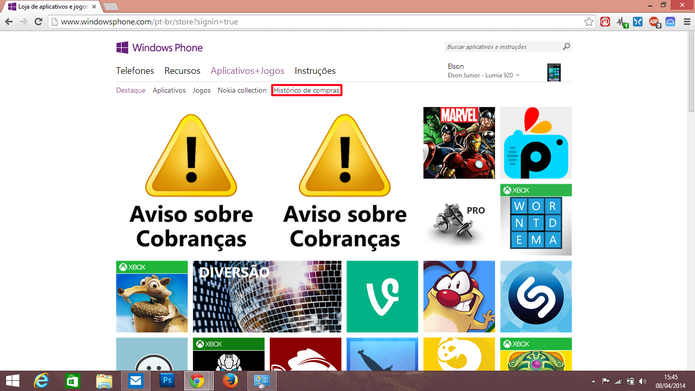Viewport: 695px width, 391px height.
Task: Click the Adblock Plus extension icon
Action: click(x=654, y=22)
